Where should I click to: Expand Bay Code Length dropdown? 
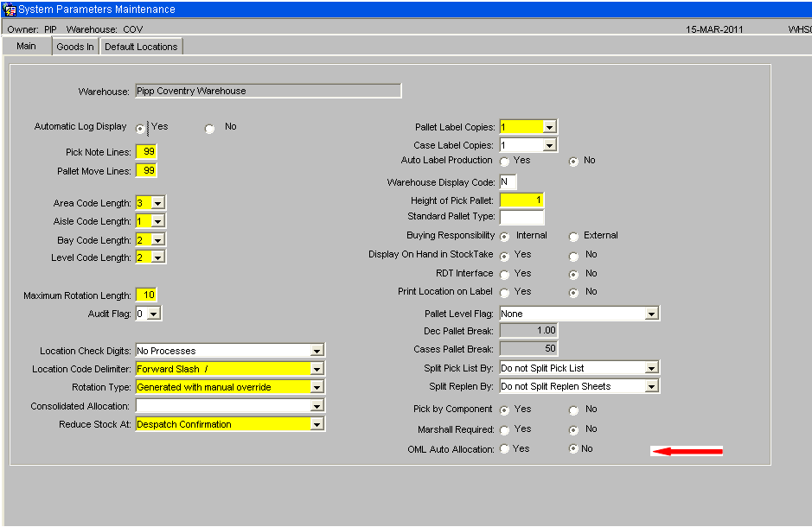158,240
